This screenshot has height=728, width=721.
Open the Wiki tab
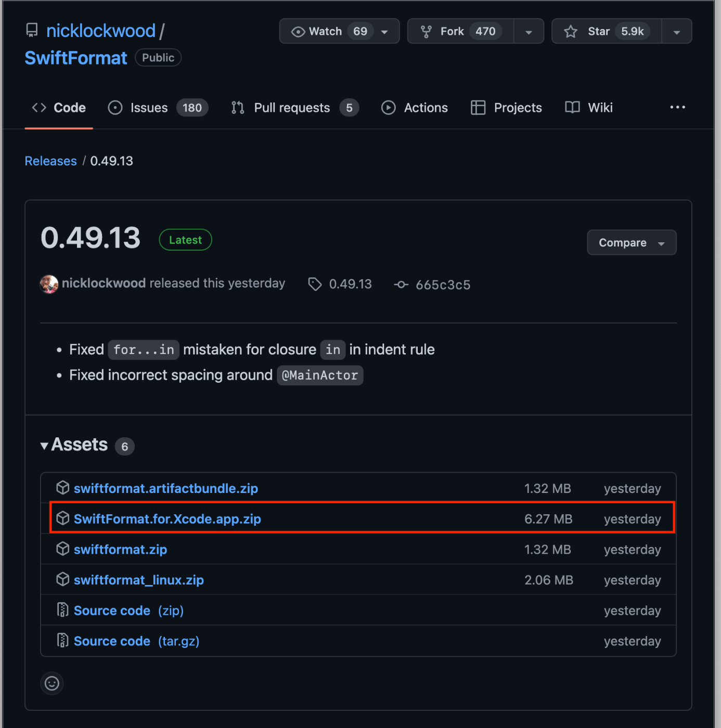click(589, 108)
